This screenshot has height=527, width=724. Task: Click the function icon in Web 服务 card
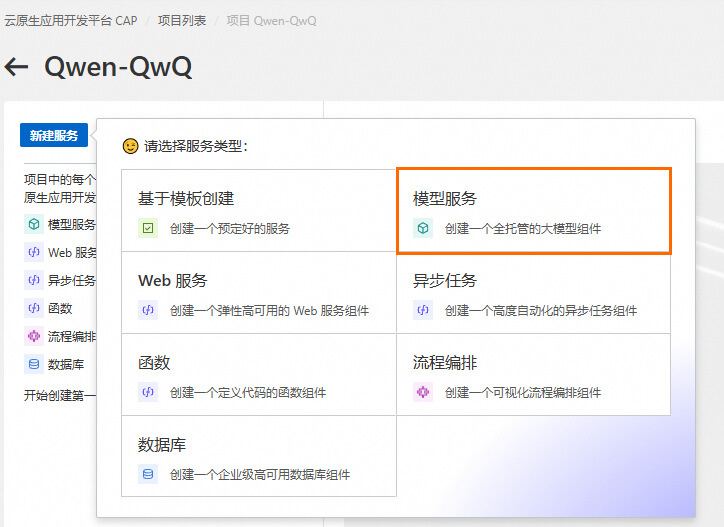[148, 310]
